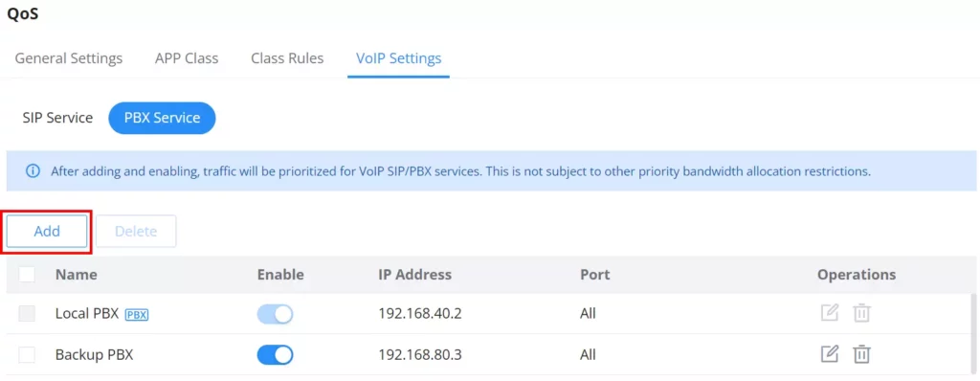The height and width of the screenshot is (381, 980).
Task: Click the Port column header
Action: [595, 275]
